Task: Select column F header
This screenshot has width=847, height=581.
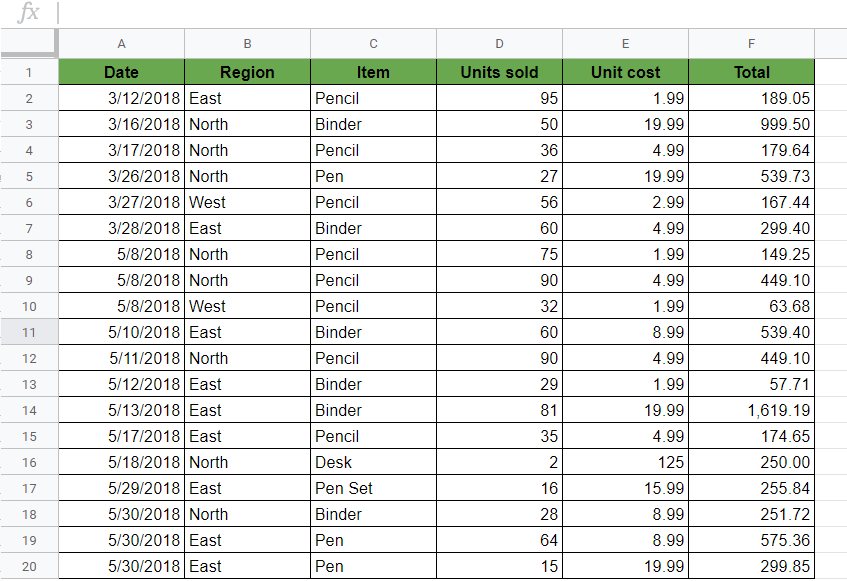Action: coord(751,43)
